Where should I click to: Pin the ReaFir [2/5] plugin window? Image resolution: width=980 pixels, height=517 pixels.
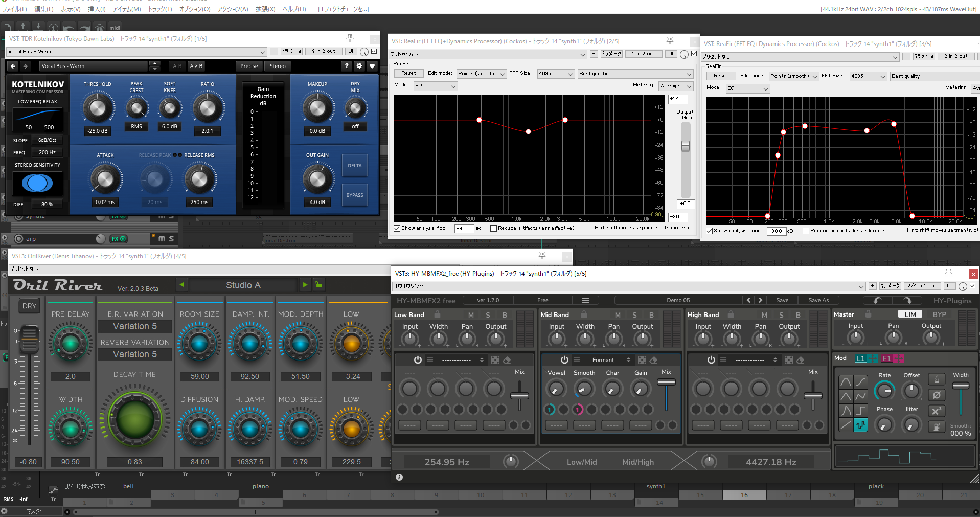tap(670, 41)
